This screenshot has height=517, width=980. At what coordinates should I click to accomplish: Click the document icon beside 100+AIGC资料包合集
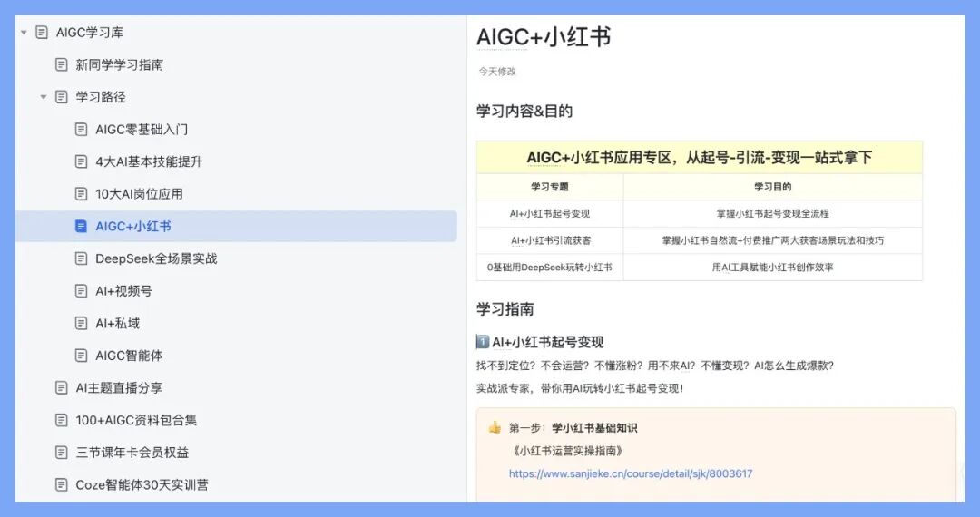point(62,420)
